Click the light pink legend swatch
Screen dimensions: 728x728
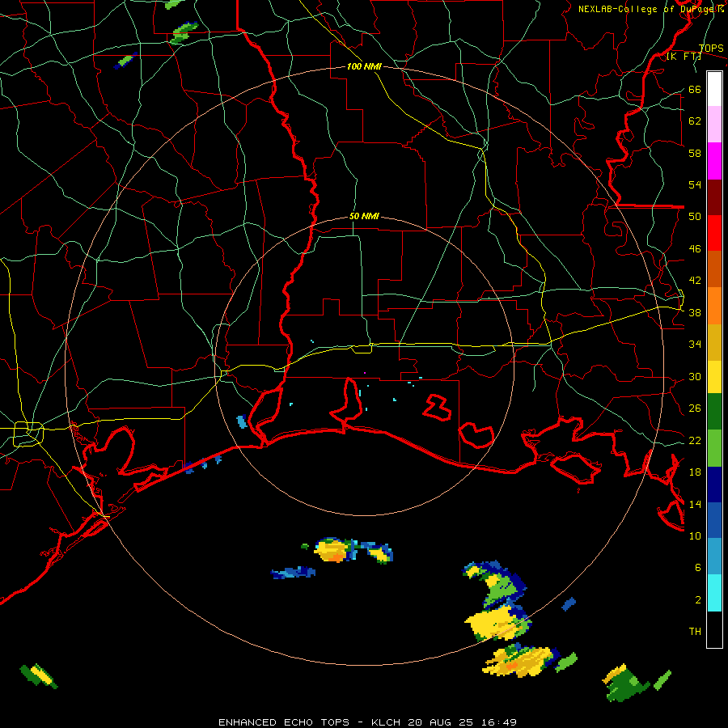point(714,125)
